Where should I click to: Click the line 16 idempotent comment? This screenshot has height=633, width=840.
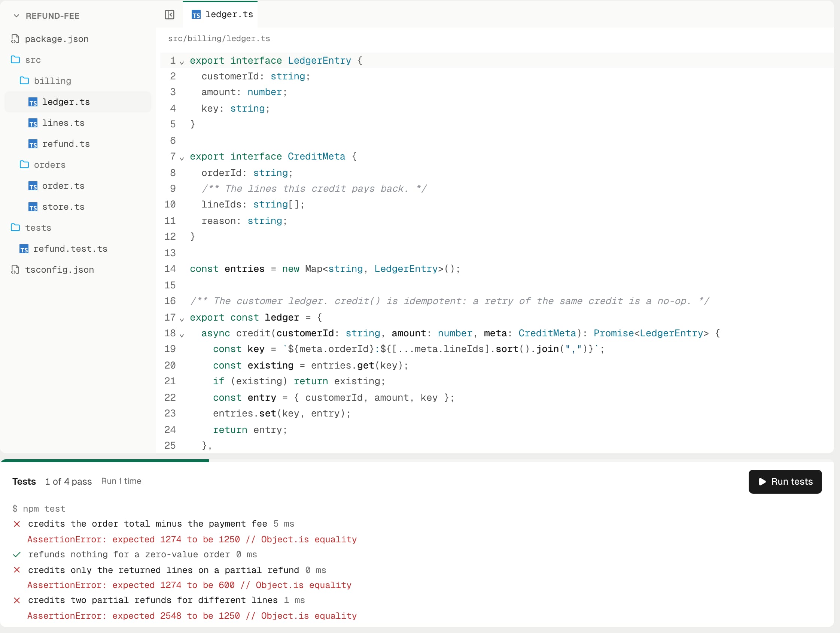[450, 301]
